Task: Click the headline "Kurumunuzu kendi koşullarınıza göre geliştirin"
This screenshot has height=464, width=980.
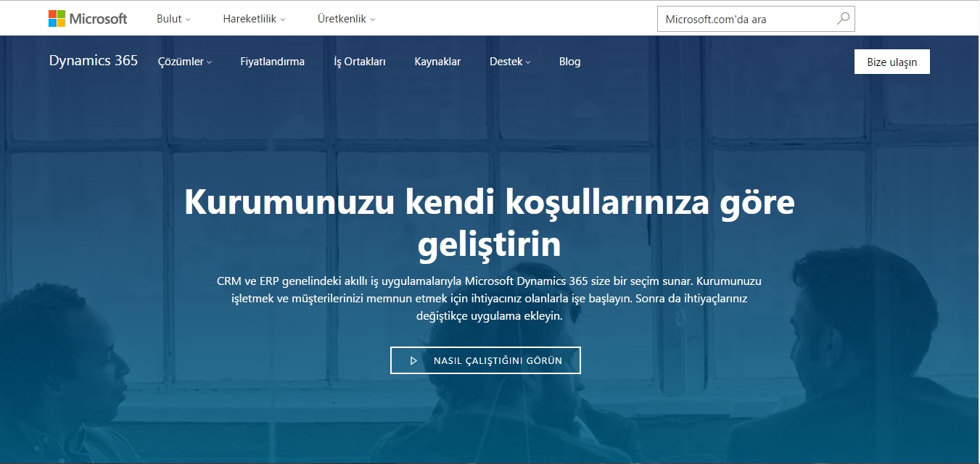Action: [490, 223]
